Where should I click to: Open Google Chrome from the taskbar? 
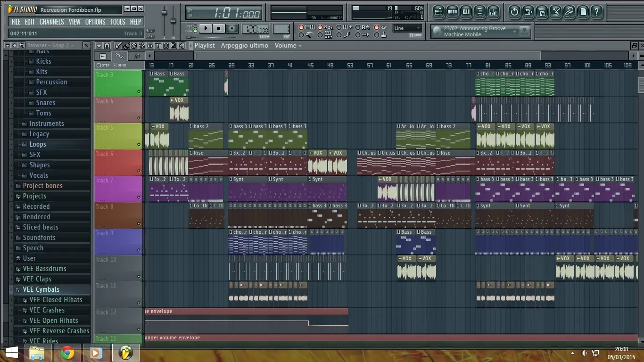tap(66, 352)
